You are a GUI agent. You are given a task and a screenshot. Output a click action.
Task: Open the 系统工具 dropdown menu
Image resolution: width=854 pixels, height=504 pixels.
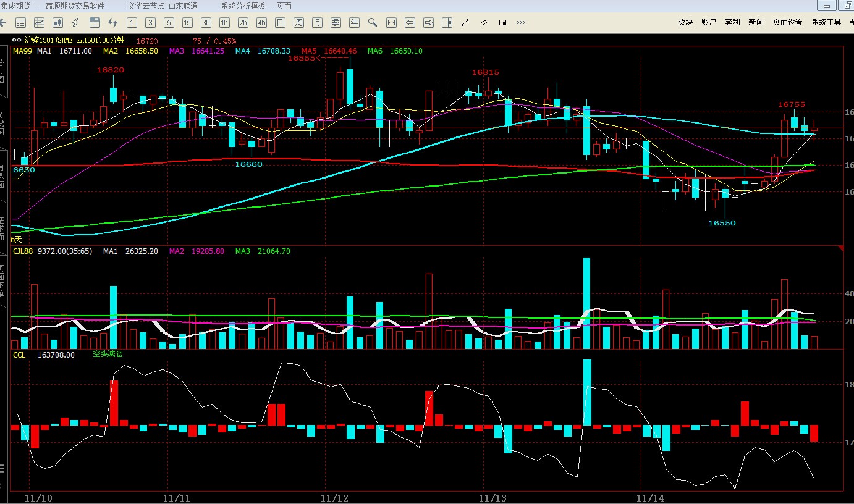826,22
